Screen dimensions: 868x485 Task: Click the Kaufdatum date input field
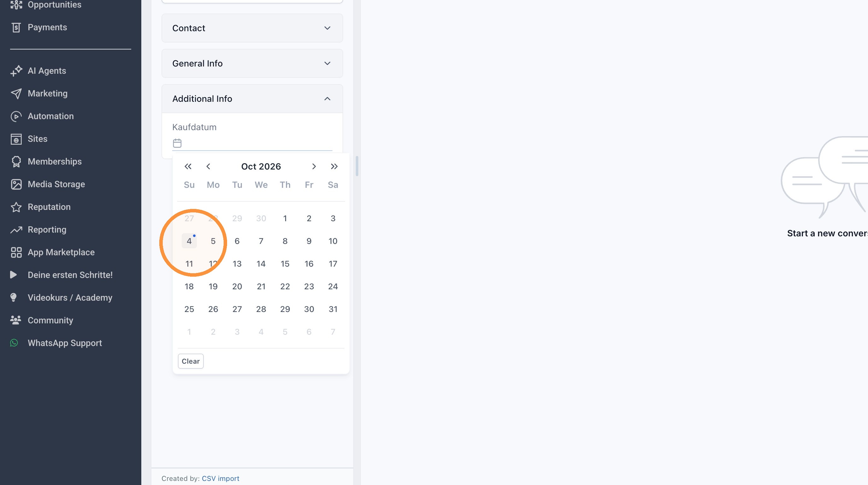click(252, 143)
